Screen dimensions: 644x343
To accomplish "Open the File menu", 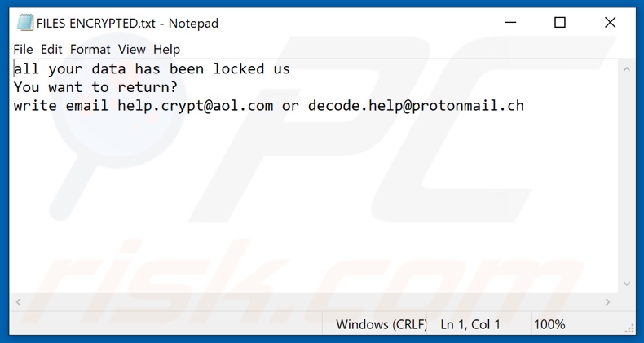I will [23, 49].
